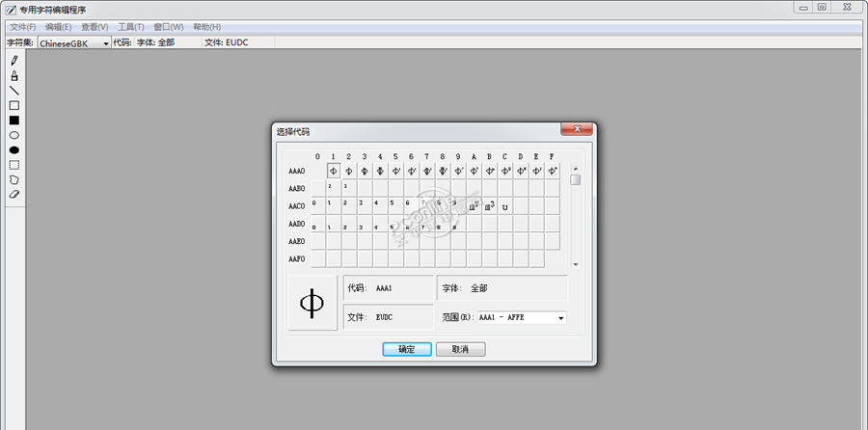Click the AAC0 row label
The image size is (868, 430).
tap(297, 206)
